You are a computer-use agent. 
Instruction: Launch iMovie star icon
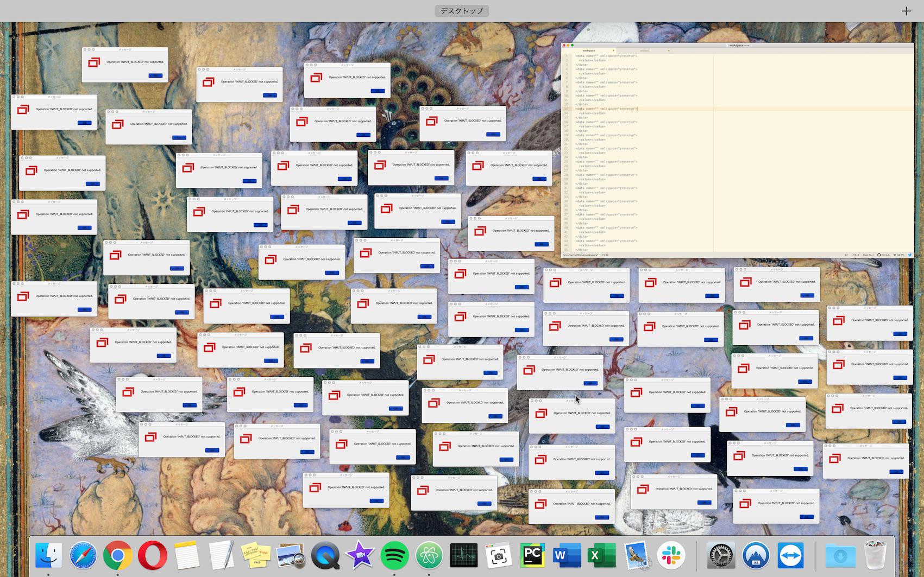point(360,555)
